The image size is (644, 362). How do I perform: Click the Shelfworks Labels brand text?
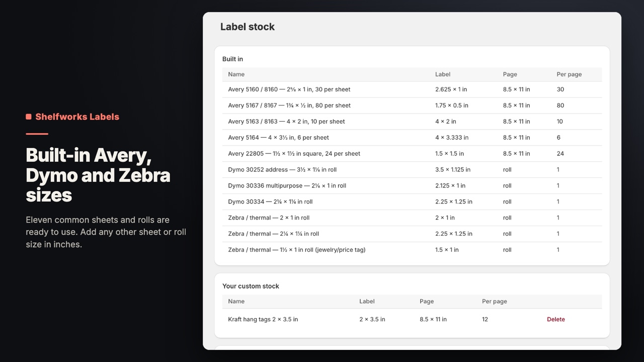tap(77, 117)
